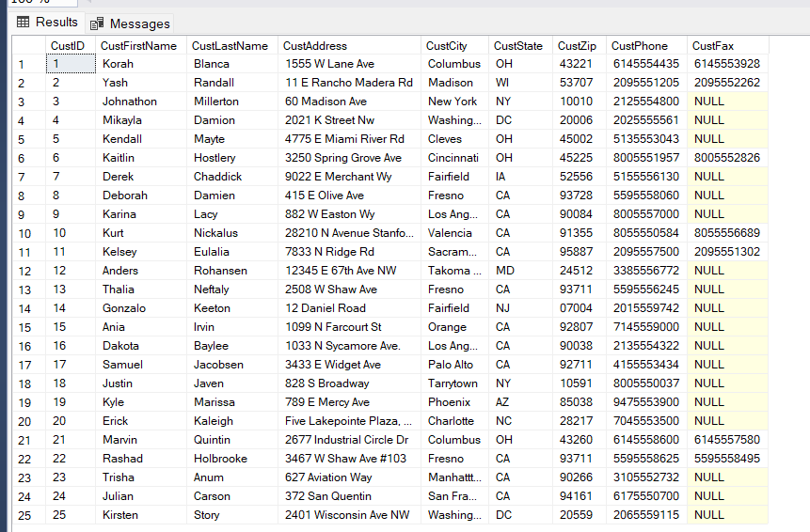Click last name 'Kaleigh'

click(x=232, y=421)
